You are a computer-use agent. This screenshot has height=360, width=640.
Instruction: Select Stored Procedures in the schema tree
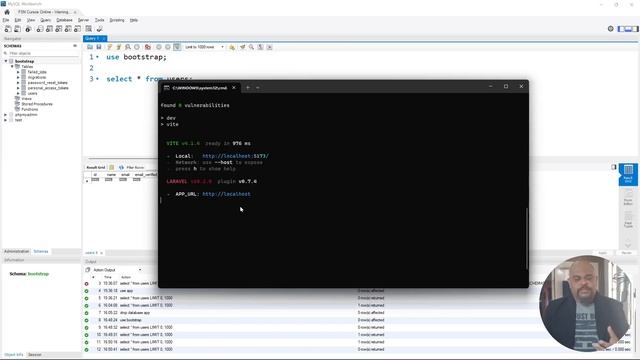click(37, 104)
